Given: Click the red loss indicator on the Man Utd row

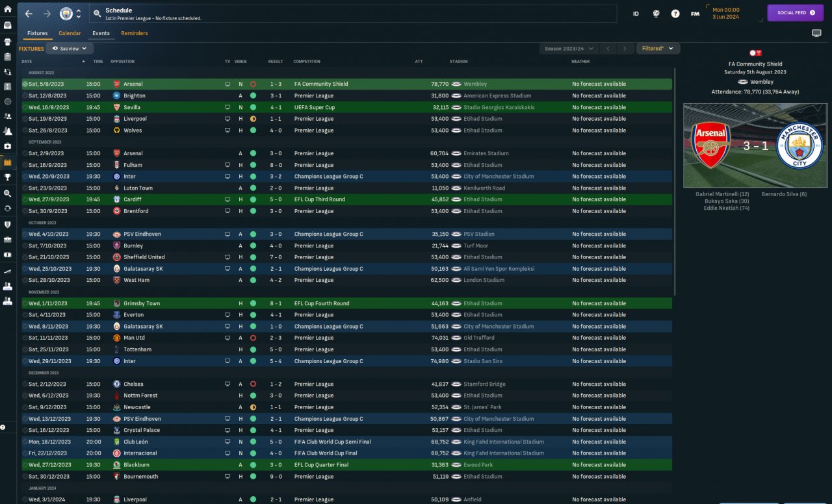Looking at the screenshot, I should tap(253, 338).
